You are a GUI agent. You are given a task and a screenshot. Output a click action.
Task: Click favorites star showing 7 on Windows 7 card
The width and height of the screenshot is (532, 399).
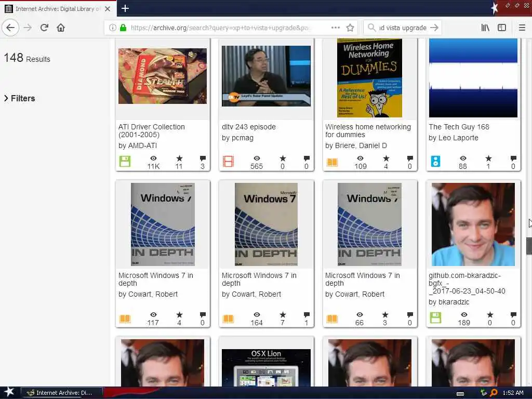(x=283, y=315)
